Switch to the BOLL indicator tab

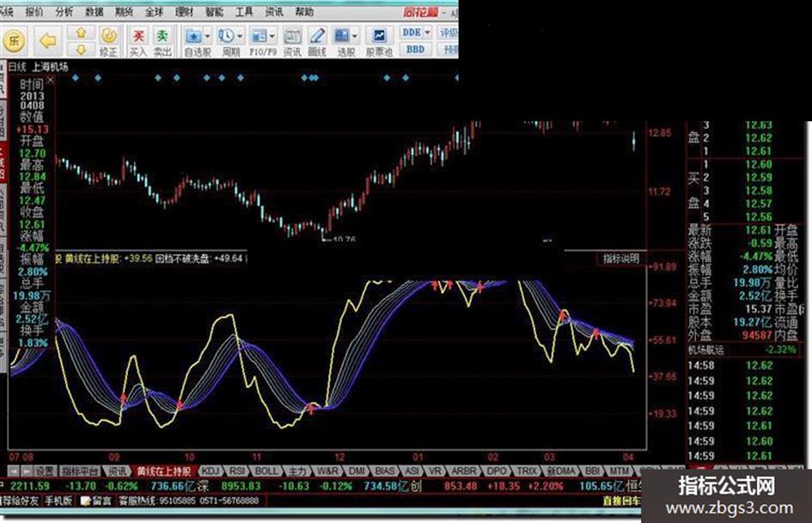tap(266, 471)
